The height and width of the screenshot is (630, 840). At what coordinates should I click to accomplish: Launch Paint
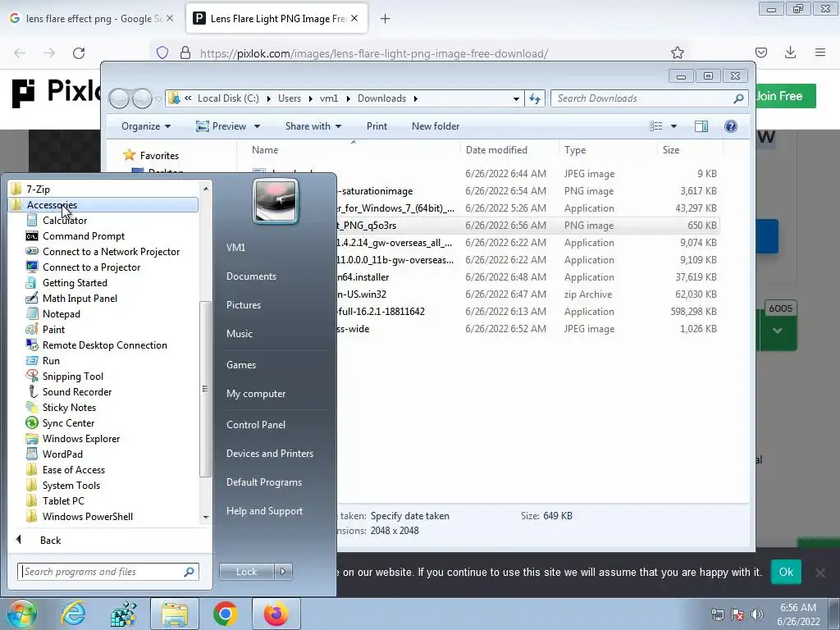53,330
